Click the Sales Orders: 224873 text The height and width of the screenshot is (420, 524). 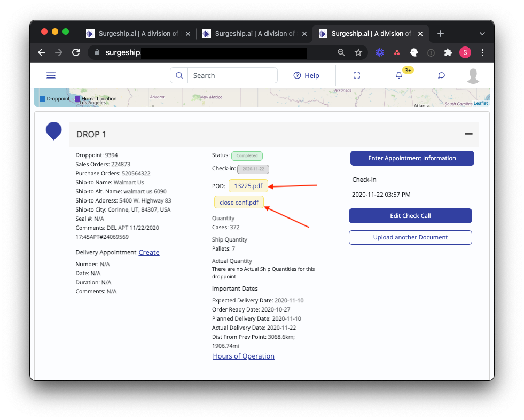pos(103,164)
